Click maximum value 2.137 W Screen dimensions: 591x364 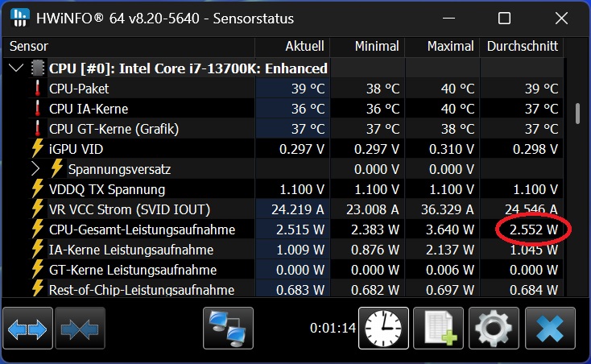[450, 250]
